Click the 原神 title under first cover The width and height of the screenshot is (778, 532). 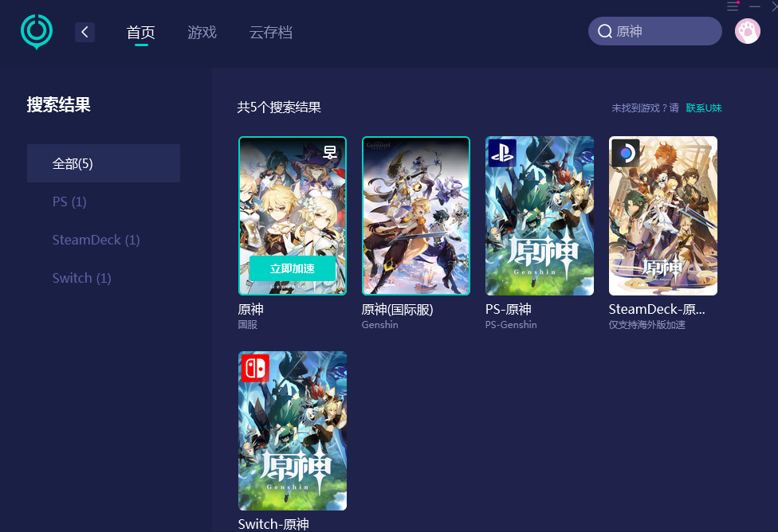click(250, 309)
